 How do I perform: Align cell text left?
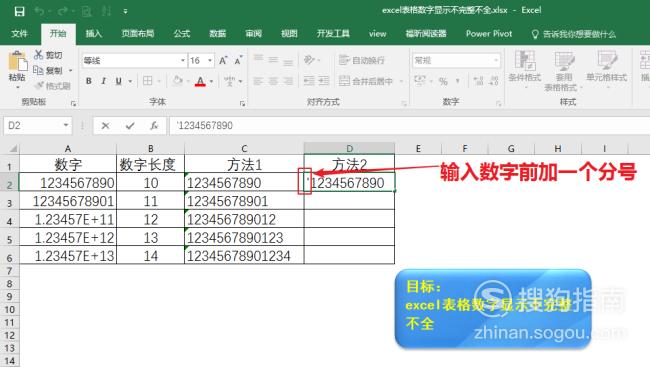pos(258,81)
